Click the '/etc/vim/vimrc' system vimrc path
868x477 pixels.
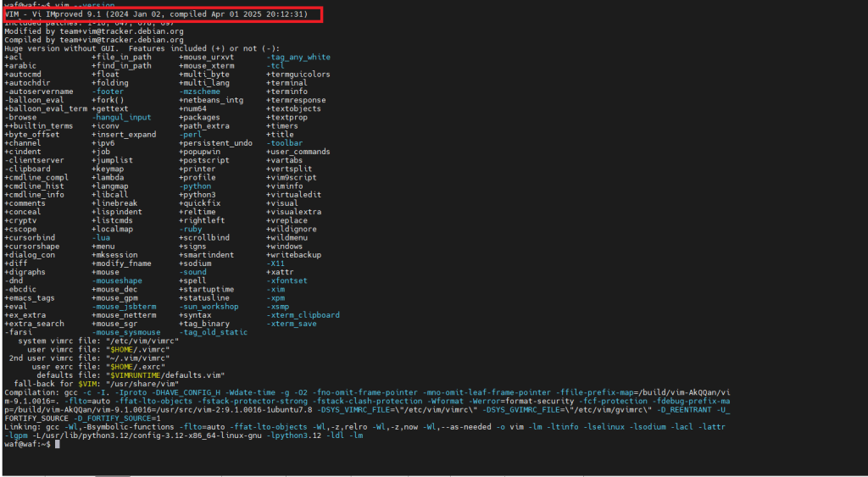tap(142, 341)
